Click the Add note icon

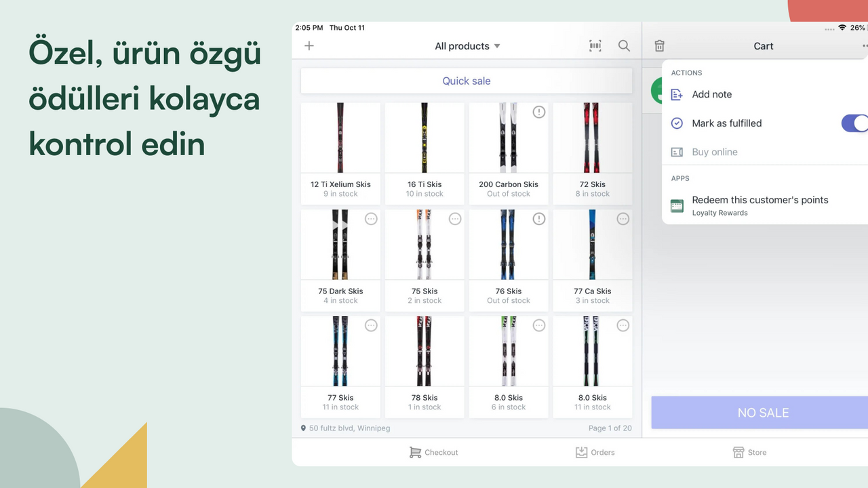pos(677,95)
